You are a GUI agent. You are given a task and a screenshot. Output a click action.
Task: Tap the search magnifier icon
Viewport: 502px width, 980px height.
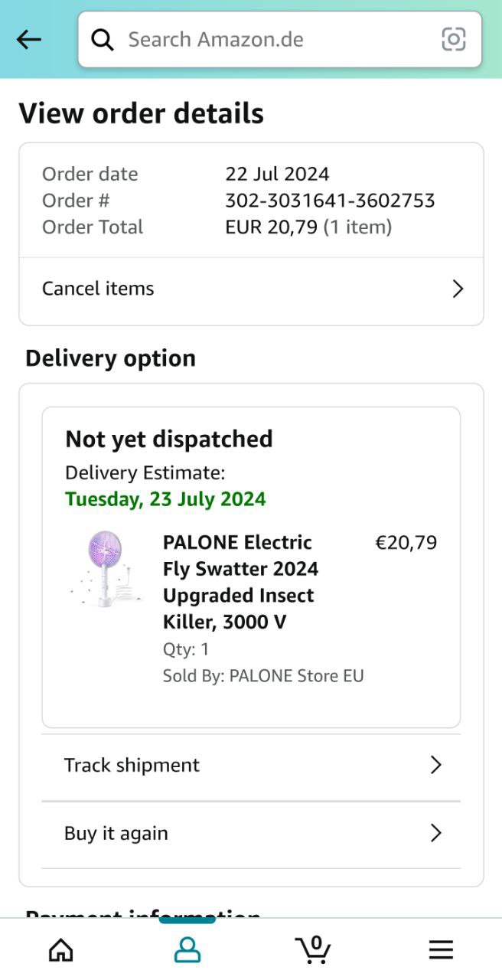coord(103,40)
